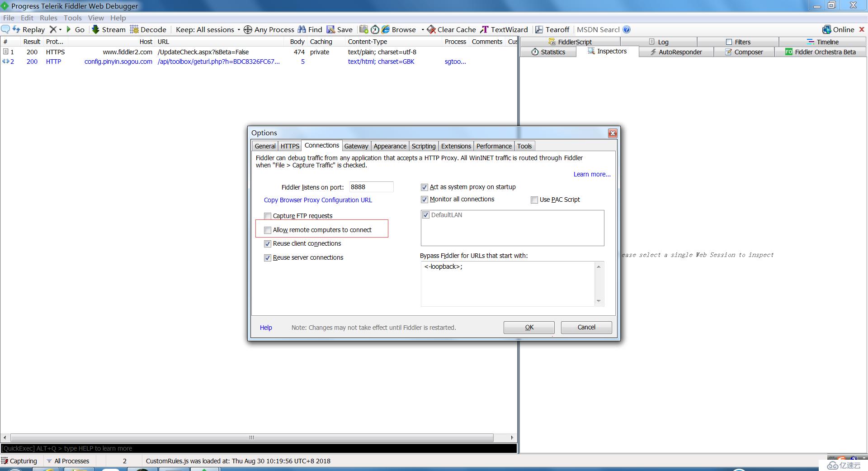Open the Tools menu
This screenshot has height=471, width=868.
tap(73, 18)
